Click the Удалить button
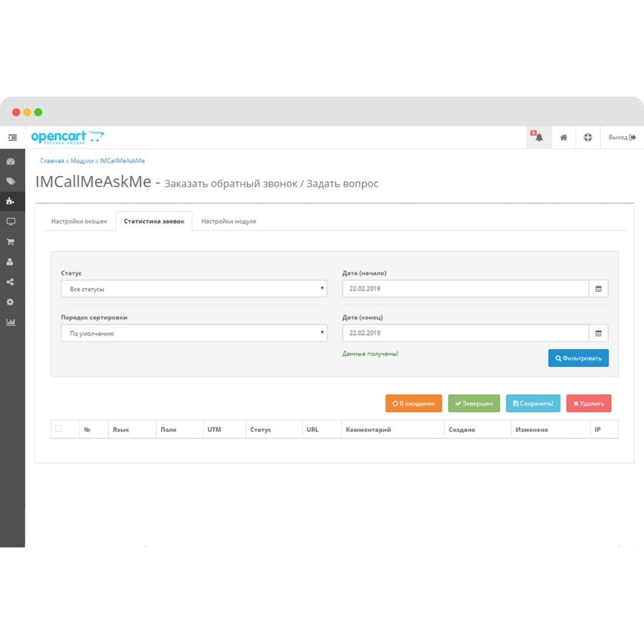 coord(589,404)
